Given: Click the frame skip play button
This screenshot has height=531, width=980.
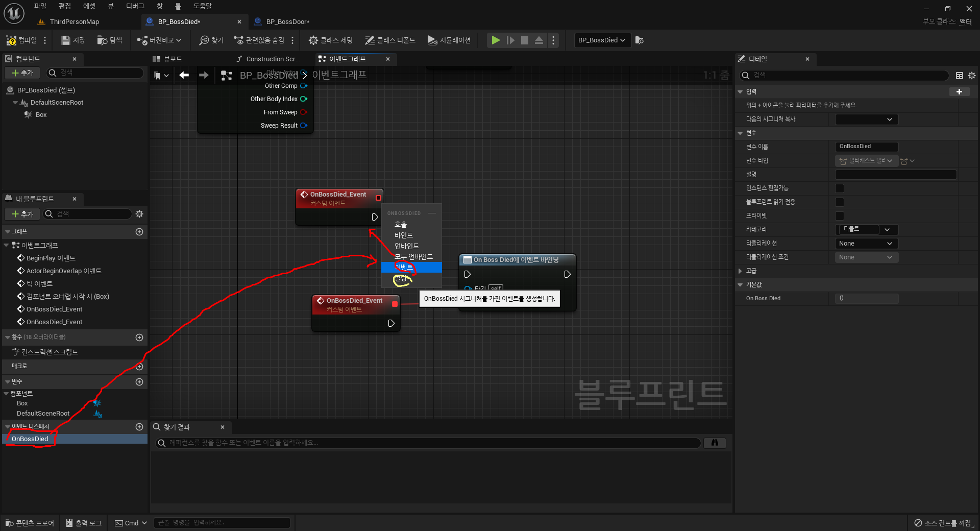Looking at the screenshot, I should [x=510, y=40].
